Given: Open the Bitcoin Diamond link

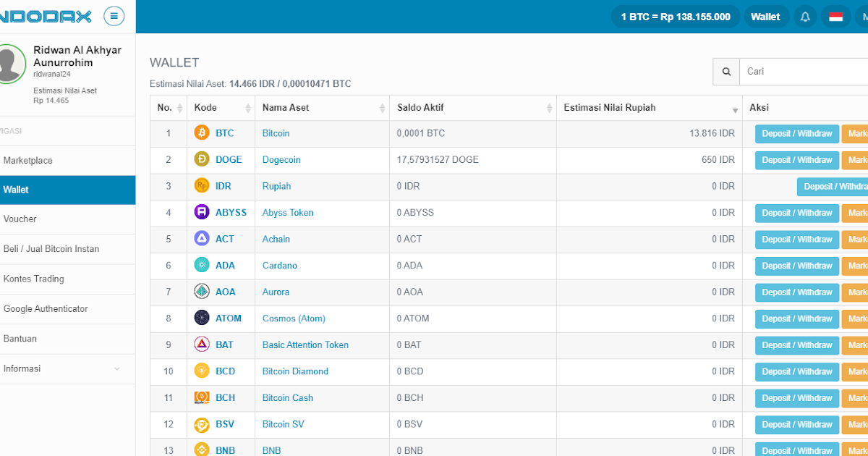Looking at the screenshot, I should coord(295,371).
